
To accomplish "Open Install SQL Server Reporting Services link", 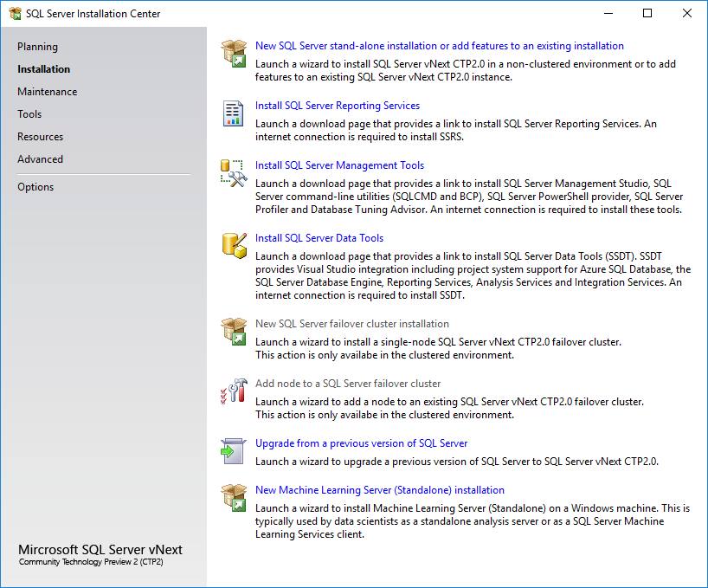I will point(337,105).
